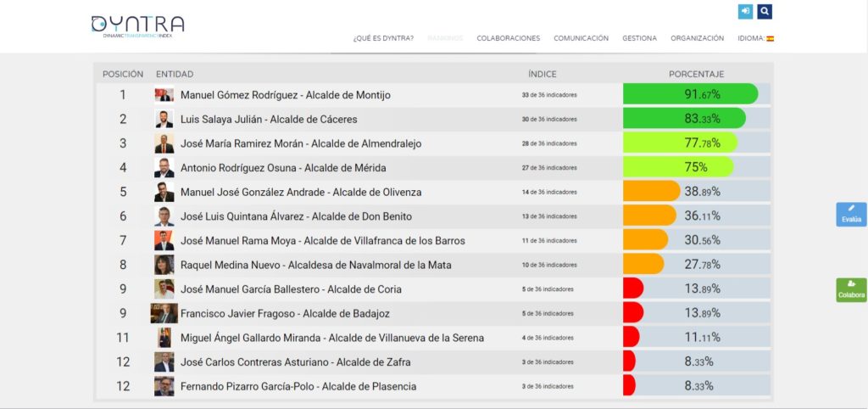868x409 pixels.
Task: Open the ¿Qué es Dyntra? menu
Action: tap(383, 38)
